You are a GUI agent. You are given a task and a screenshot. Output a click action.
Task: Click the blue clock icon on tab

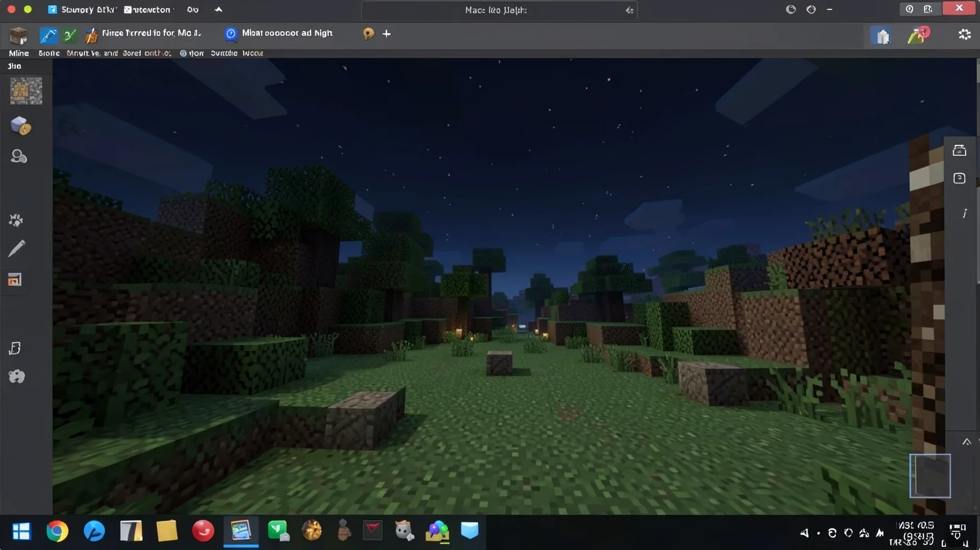pos(231,34)
